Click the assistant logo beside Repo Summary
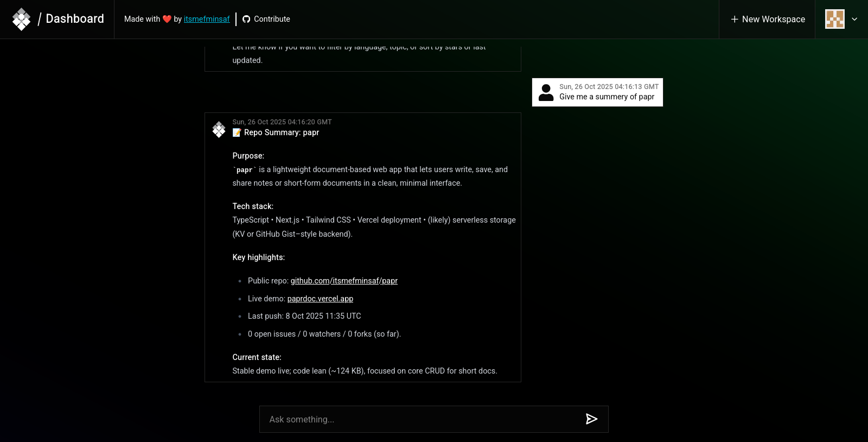The height and width of the screenshot is (442, 868). coord(219,129)
